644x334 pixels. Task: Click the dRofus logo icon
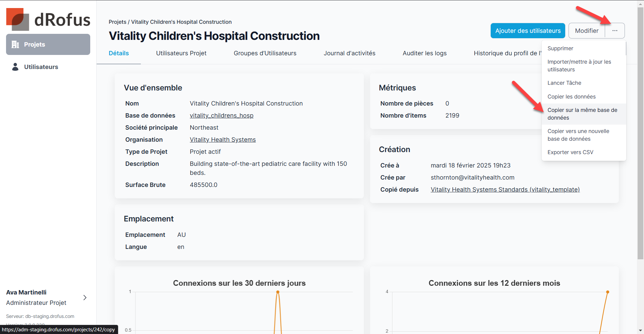coord(17,19)
